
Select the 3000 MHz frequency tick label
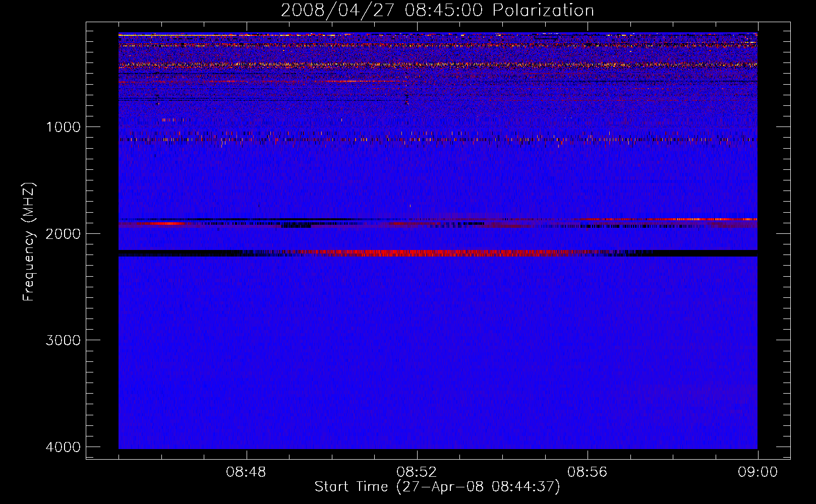tap(63, 340)
